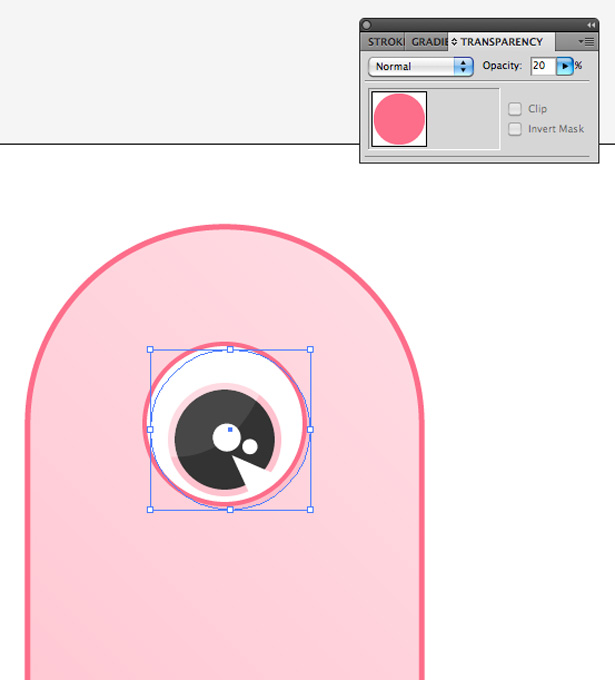Click the Opacity value field
The height and width of the screenshot is (680, 615).
pyautogui.click(x=543, y=66)
